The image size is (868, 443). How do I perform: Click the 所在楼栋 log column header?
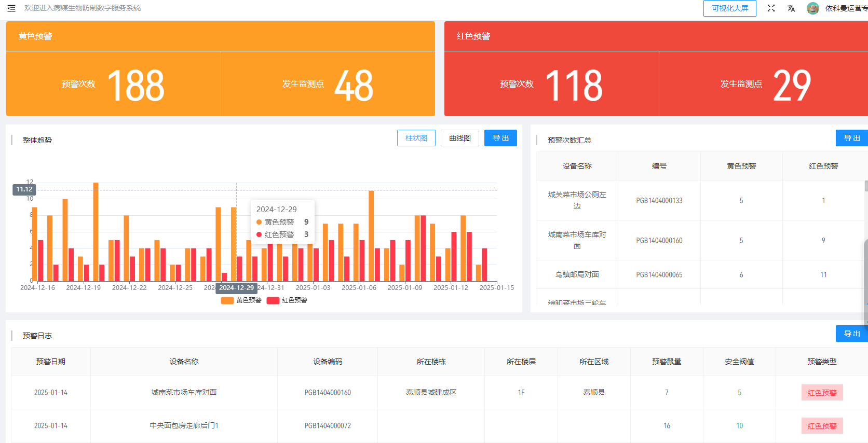coord(431,362)
